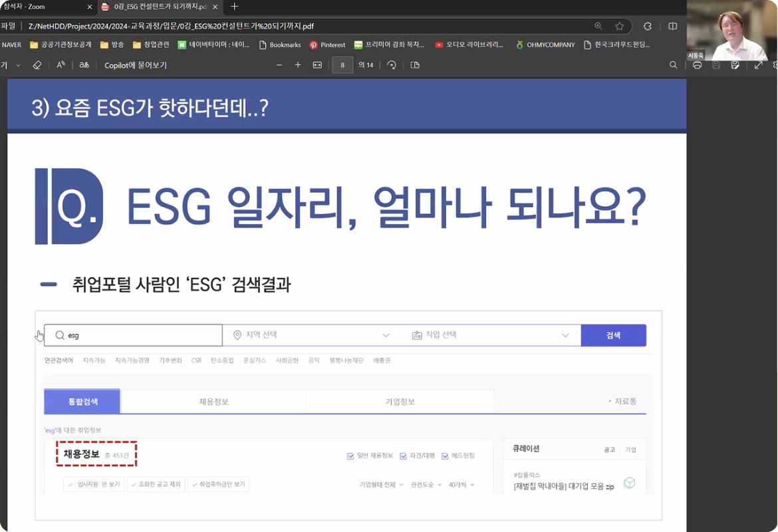The width and height of the screenshot is (778, 532).
Task: Click the save as icon with pencil
Action: pyautogui.click(x=735, y=65)
